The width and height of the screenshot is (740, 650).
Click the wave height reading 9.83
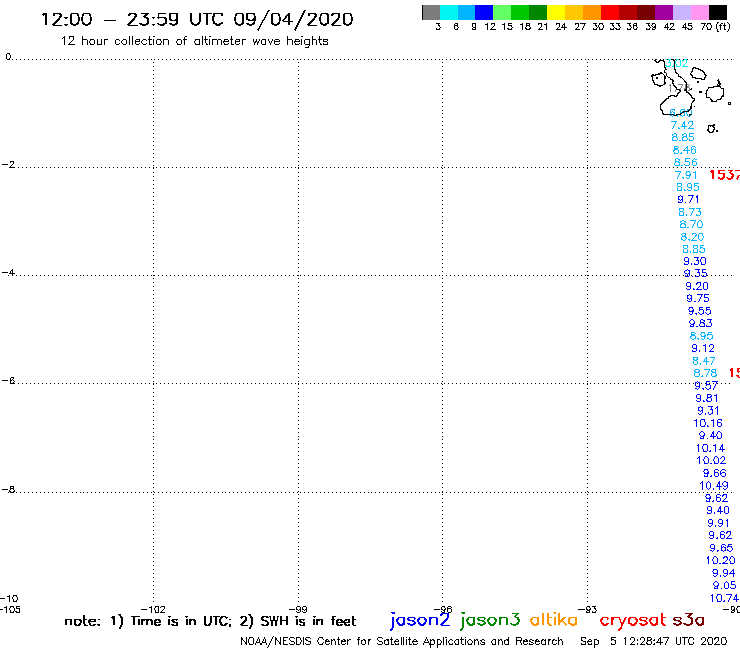[701, 324]
